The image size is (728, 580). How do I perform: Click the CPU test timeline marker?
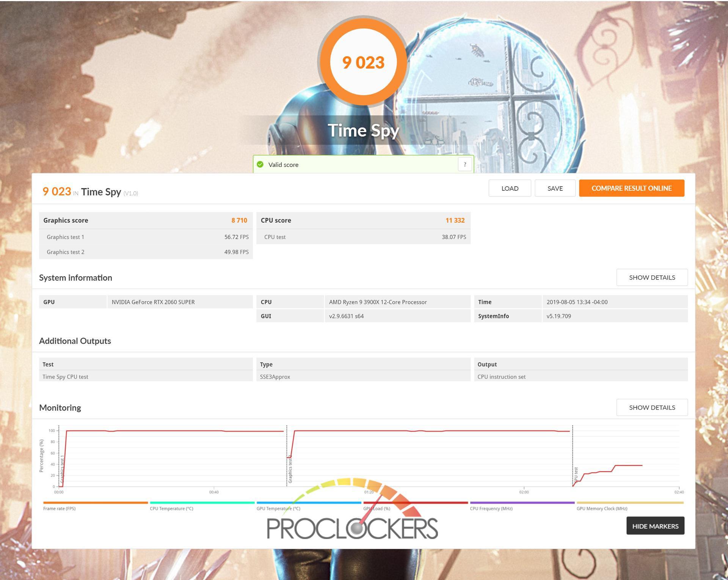tap(576, 475)
